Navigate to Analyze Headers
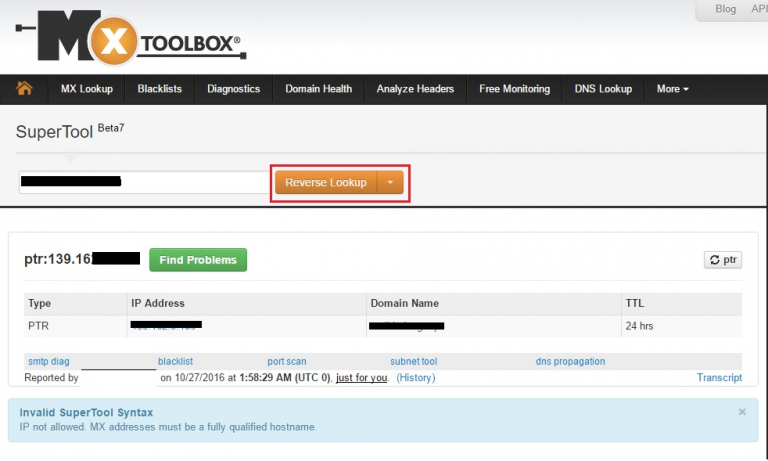This screenshot has width=768, height=461. (415, 89)
